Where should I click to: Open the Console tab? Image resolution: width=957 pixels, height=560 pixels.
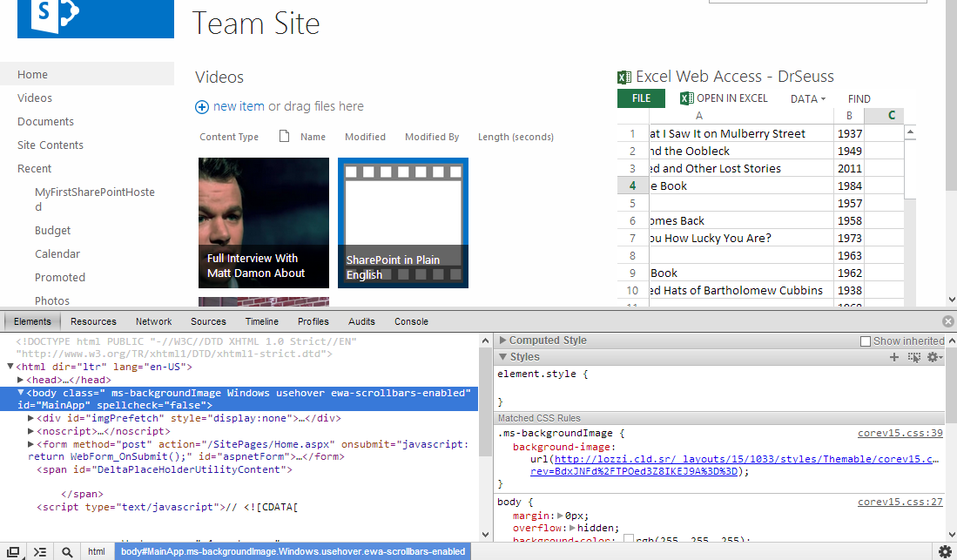[411, 321]
